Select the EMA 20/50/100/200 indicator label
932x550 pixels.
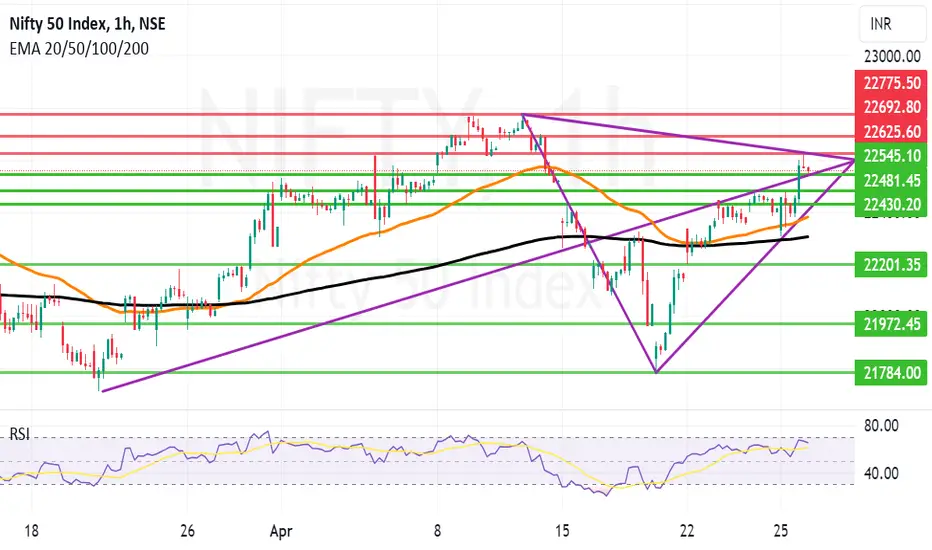[x=79, y=49]
